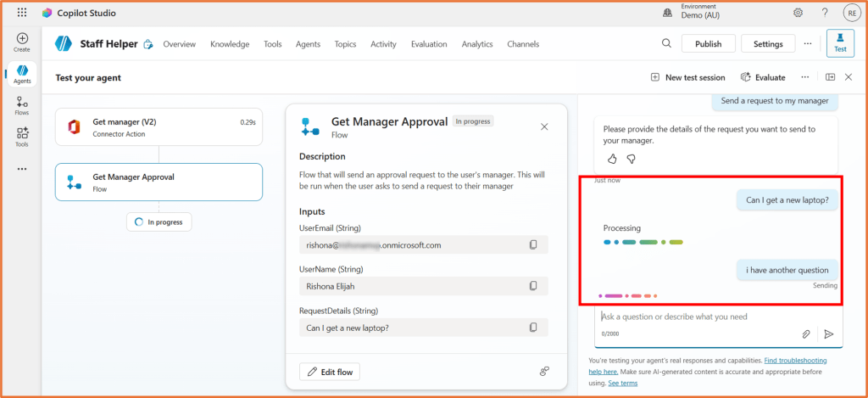Switch to the Overview tab
The image size is (868, 398).
click(180, 44)
